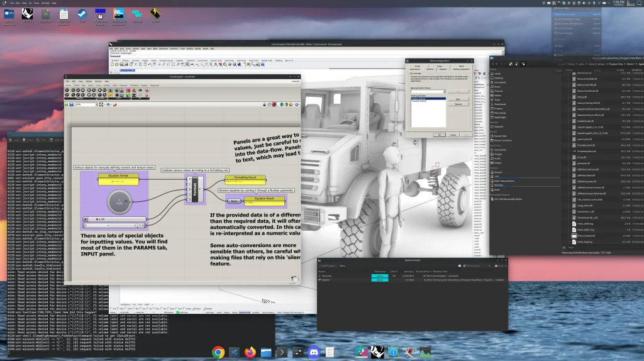Select the Graphics tab in Wine configuration
Image resolution: width=644 pixels, height=361 pixels.
click(443, 69)
